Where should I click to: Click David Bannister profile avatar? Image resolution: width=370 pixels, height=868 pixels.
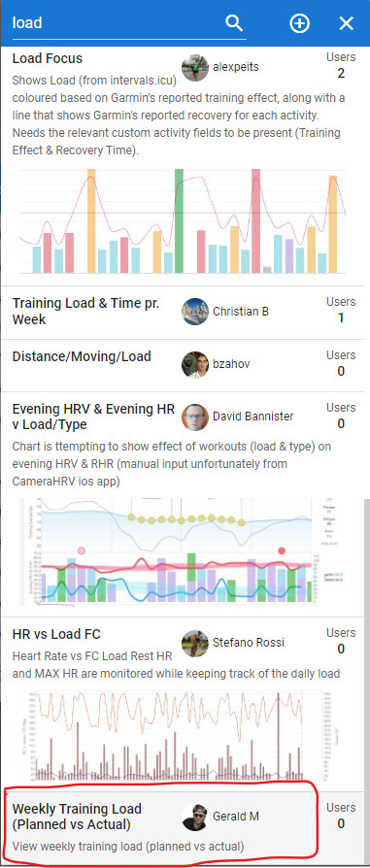195,417
